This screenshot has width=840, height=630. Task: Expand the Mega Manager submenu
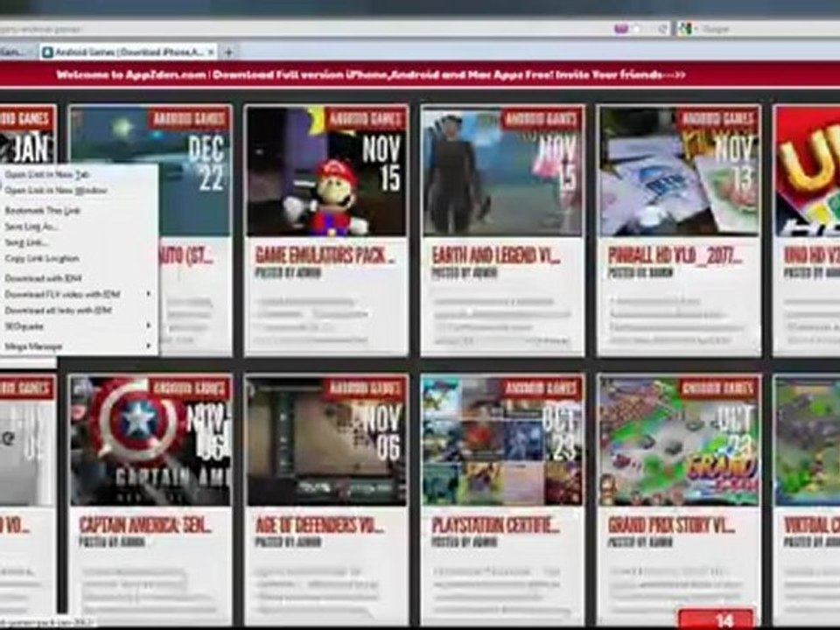(x=78, y=346)
